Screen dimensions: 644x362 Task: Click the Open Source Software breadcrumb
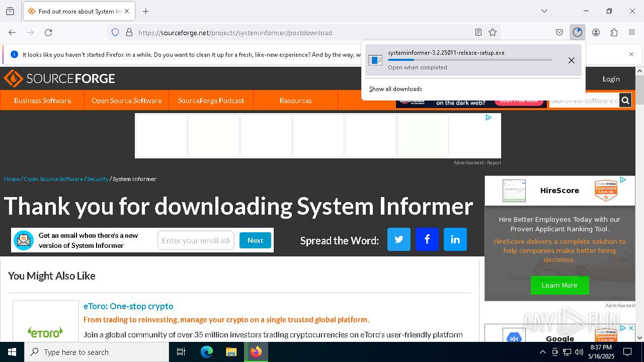tap(53, 179)
